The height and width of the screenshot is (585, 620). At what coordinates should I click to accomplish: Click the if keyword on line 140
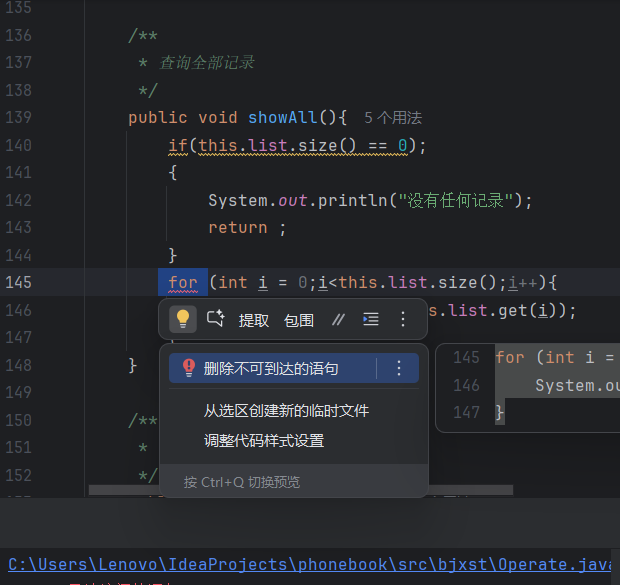pyautogui.click(x=178, y=146)
